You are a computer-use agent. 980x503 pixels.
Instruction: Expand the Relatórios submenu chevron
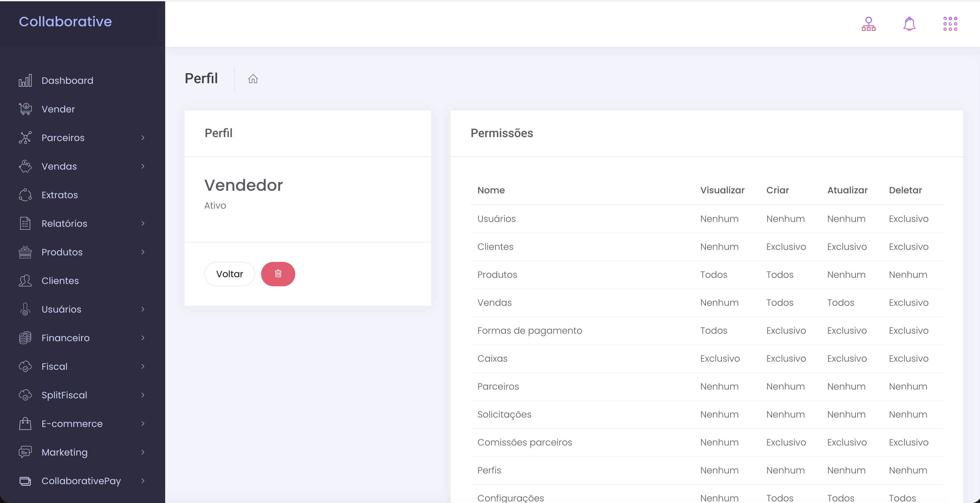(x=143, y=223)
